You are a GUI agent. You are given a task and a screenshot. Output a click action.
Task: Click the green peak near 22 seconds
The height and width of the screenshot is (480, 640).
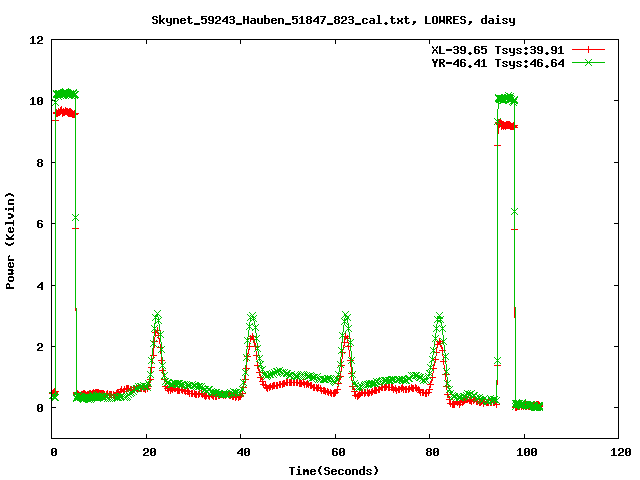point(157,315)
